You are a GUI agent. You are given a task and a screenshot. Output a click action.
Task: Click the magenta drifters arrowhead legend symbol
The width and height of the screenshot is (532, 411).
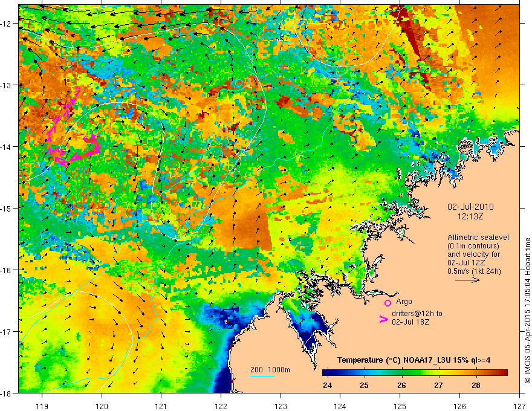coord(384,319)
